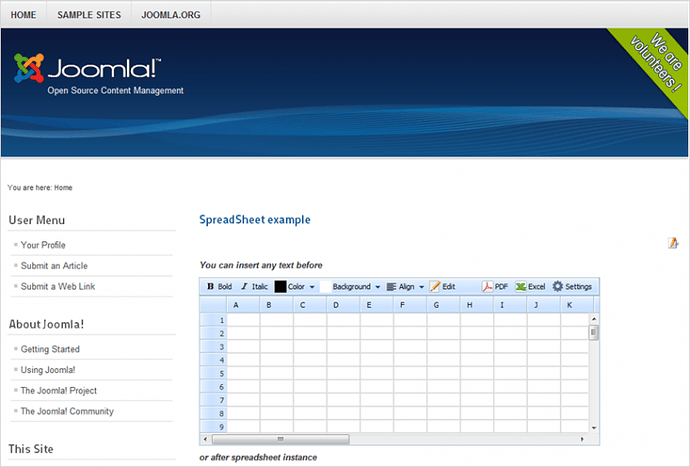Click the We are volunteers ribbon
The height and width of the screenshot is (467, 690).
655,63
